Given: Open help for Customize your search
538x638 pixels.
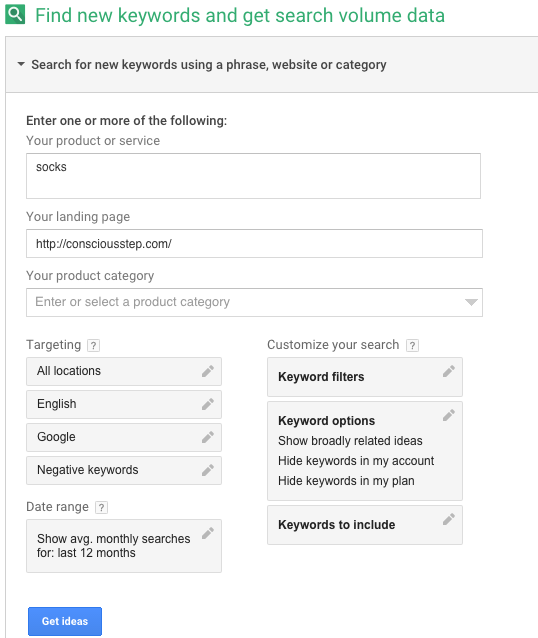Looking at the screenshot, I should pos(412,345).
